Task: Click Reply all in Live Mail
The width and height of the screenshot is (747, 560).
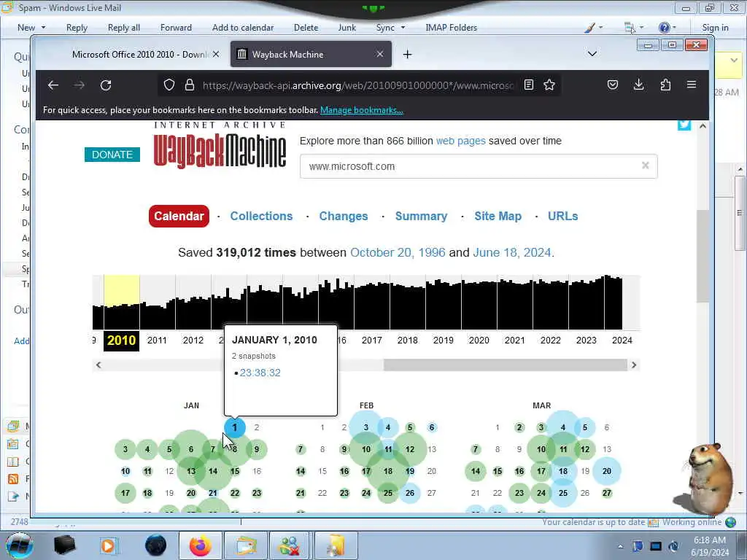Action: click(x=124, y=28)
